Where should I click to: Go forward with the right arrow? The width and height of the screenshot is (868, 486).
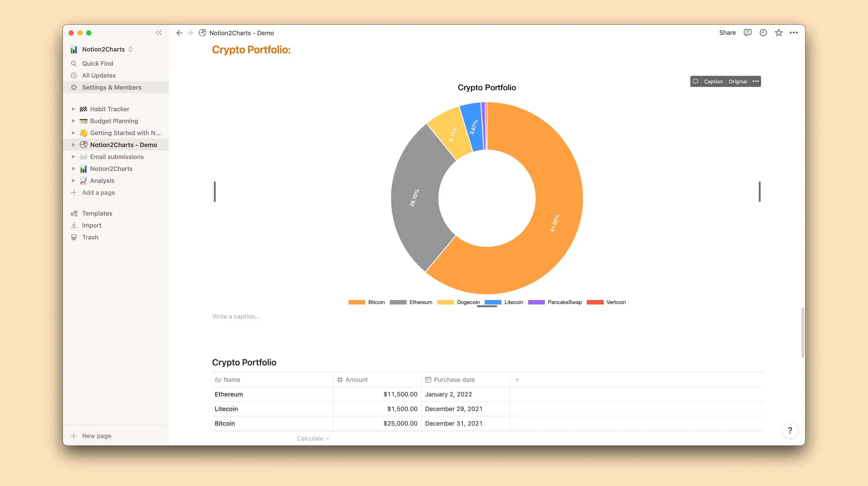[190, 33]
